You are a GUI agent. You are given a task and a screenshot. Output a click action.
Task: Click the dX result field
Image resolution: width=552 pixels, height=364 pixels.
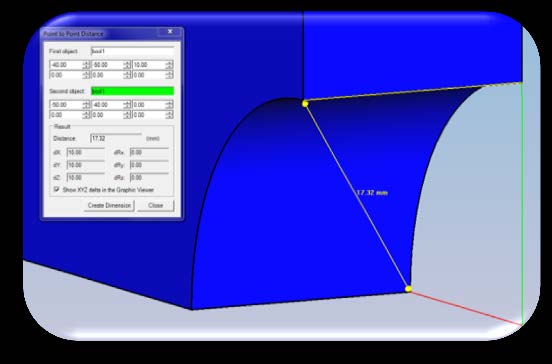86,152
